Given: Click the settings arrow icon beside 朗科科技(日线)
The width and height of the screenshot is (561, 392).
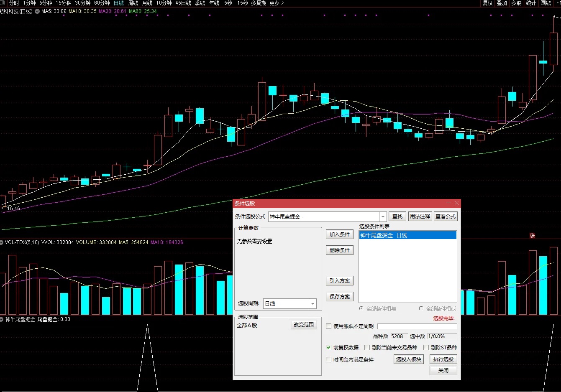Looking at the screenshot, I should [37, 11].
